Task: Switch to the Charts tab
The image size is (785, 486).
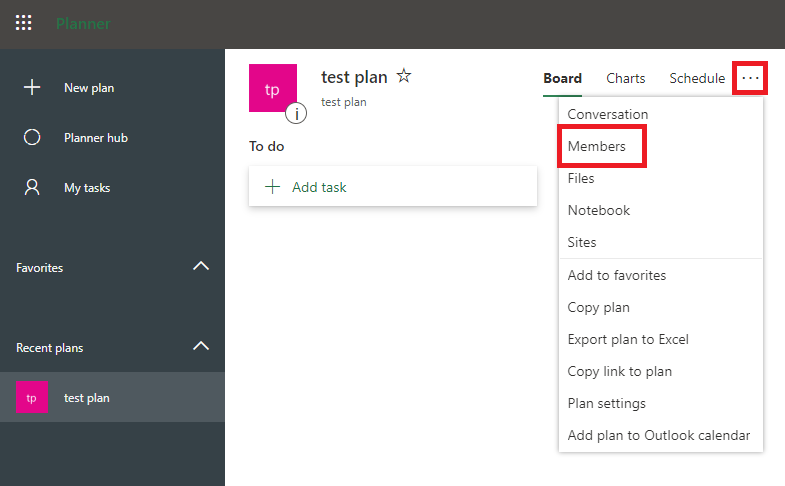Action: [625, 79]
